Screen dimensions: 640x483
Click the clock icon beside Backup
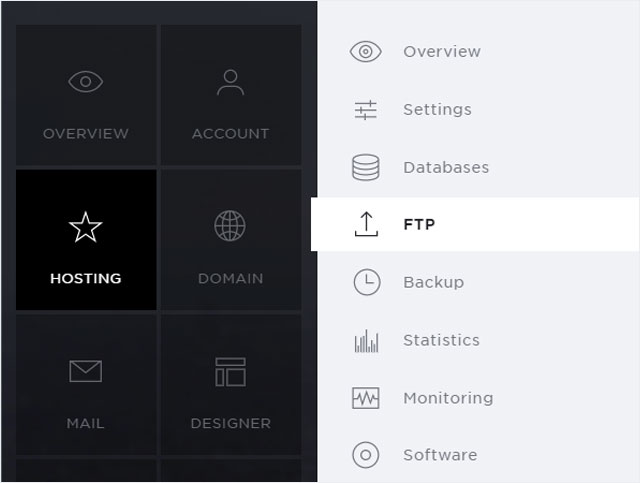(367, 282)
